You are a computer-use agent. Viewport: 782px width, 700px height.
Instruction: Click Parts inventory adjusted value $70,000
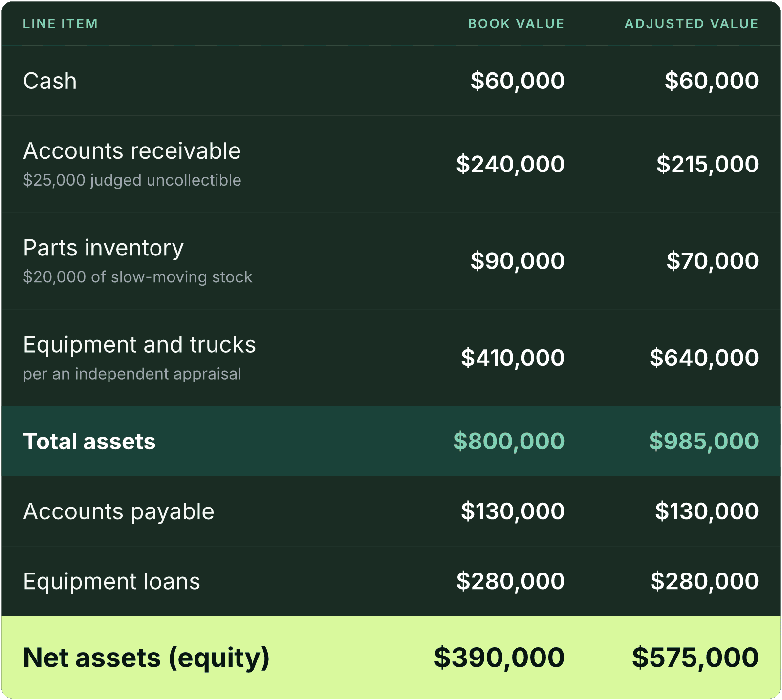point(713,261)
